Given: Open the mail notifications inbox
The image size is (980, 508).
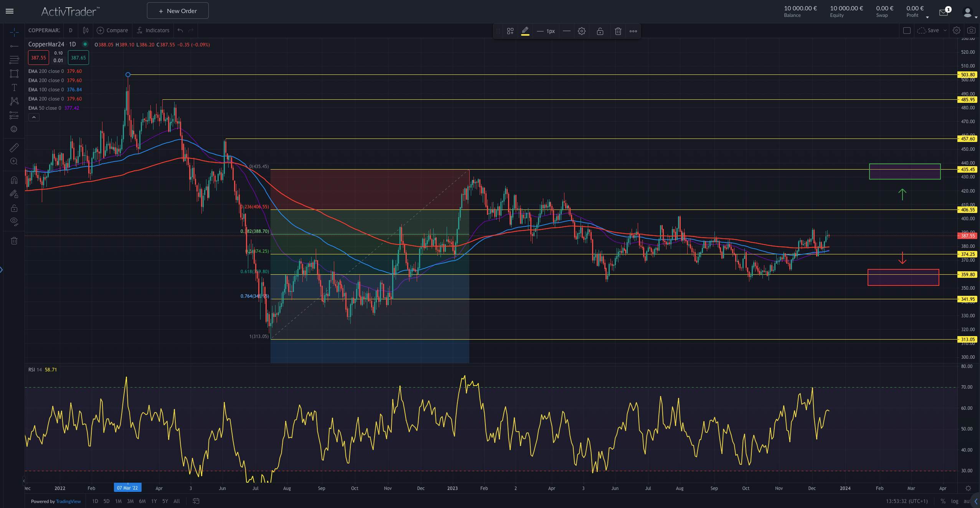Looking at the screenshot, I should tap(944, 13).
